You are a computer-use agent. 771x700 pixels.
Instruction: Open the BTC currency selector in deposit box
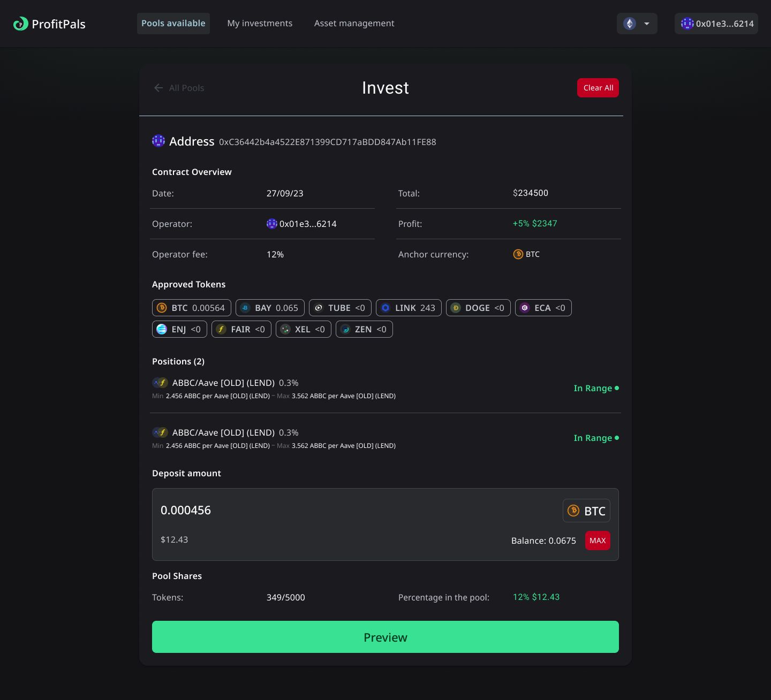tap(586, 511)
